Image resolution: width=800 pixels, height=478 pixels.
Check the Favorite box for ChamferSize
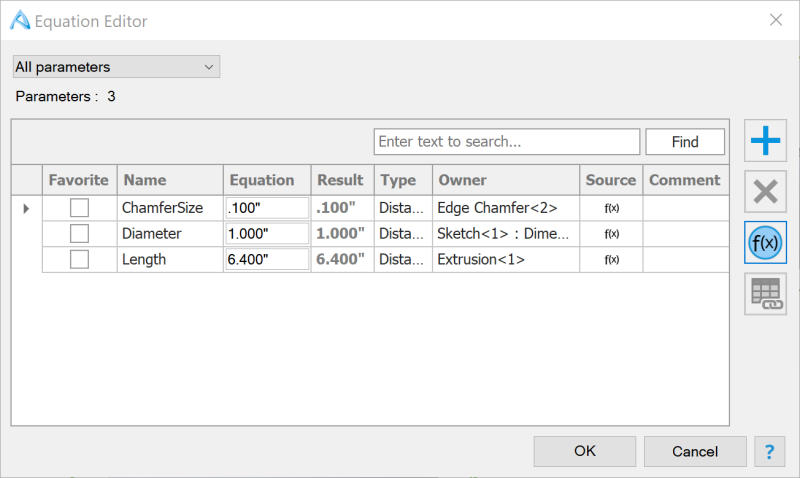pyautogui.click(x=79, y=208)
